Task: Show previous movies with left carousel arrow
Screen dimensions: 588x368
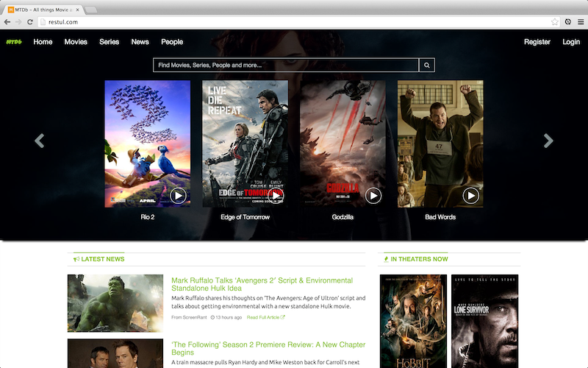Action: (x=40, y=141)
